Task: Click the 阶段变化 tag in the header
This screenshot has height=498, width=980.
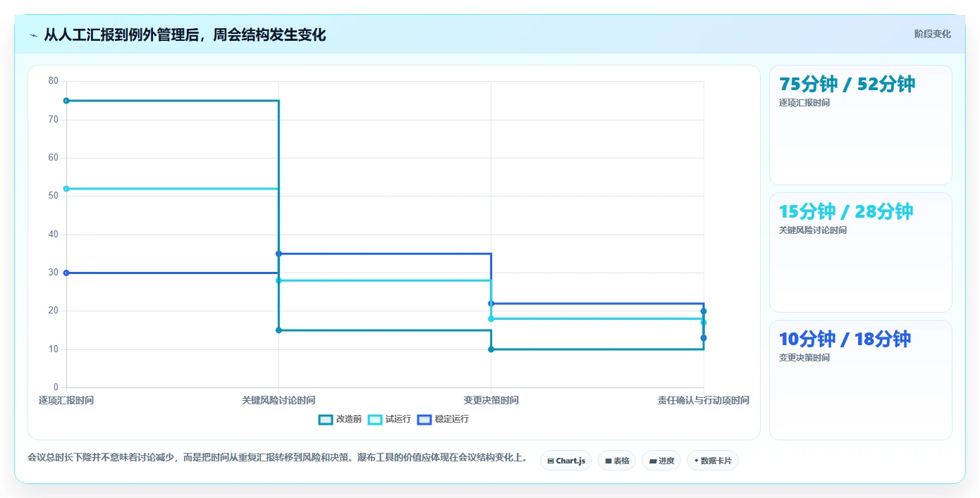Action: point(932,34)
